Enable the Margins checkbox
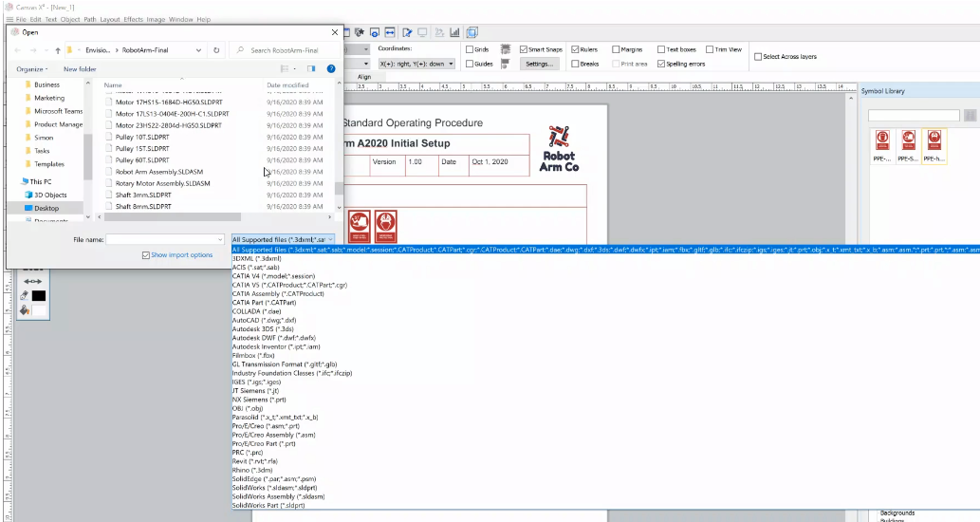Screen dimensions: 980x522 pos(616,49)
